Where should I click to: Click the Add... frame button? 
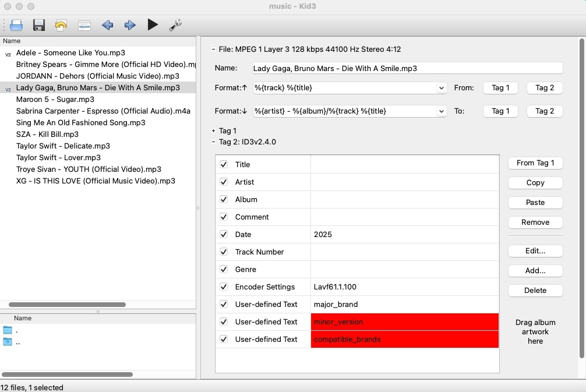click(x=535, y=270)
